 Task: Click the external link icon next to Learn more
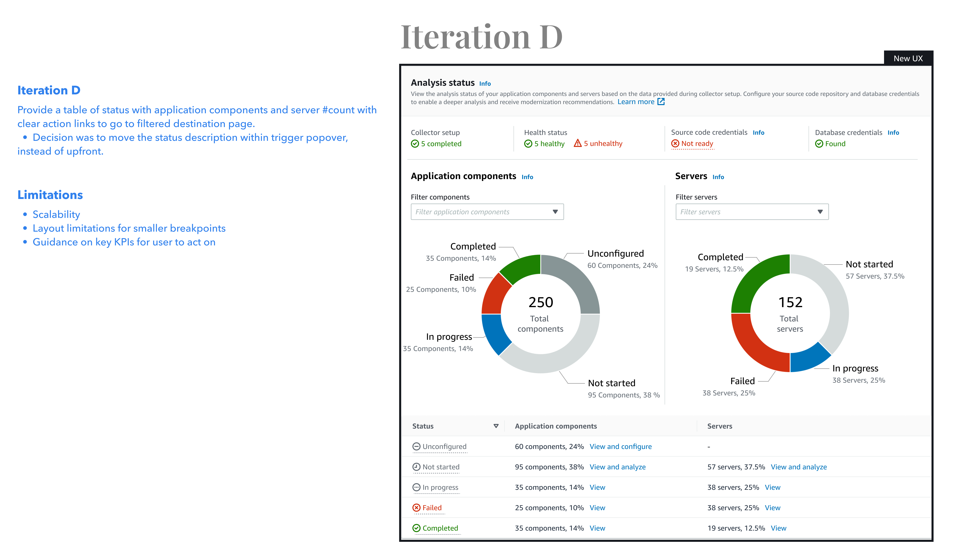(x=661, y=102)
